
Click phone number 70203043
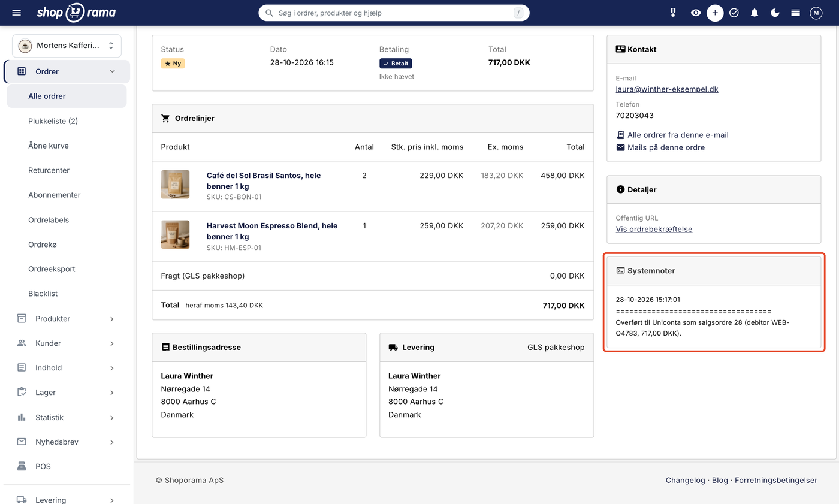point(635,115)
